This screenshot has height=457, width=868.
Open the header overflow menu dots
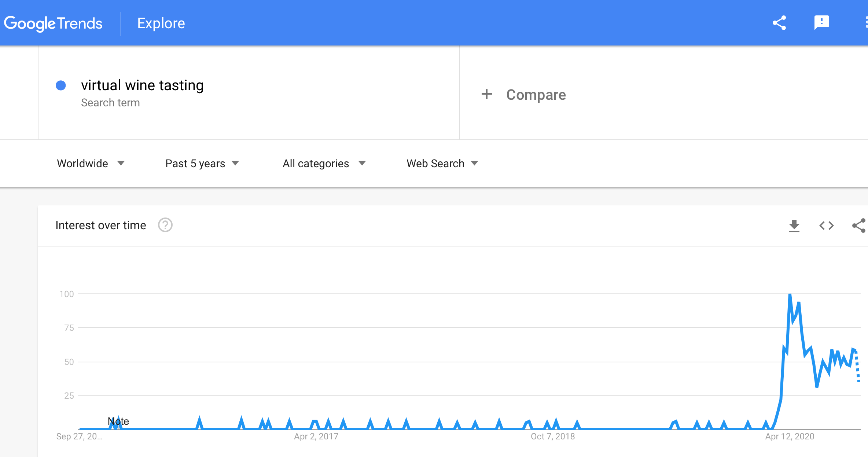pos(866,23)
